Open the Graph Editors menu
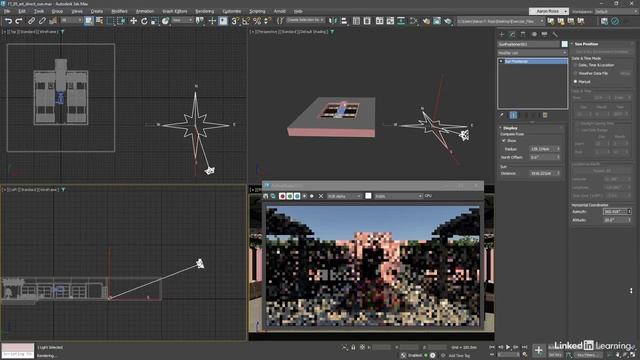The image size is (640, 360). coord(175,11)
